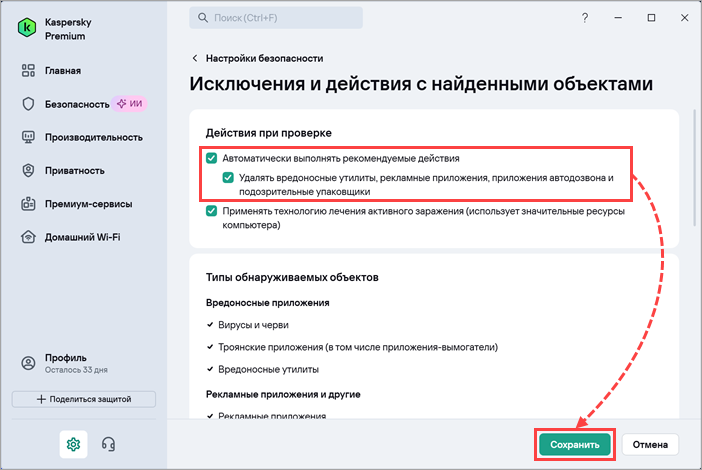Click the Троянские приложения entry

pyautogui.click(x=357, y=347)
